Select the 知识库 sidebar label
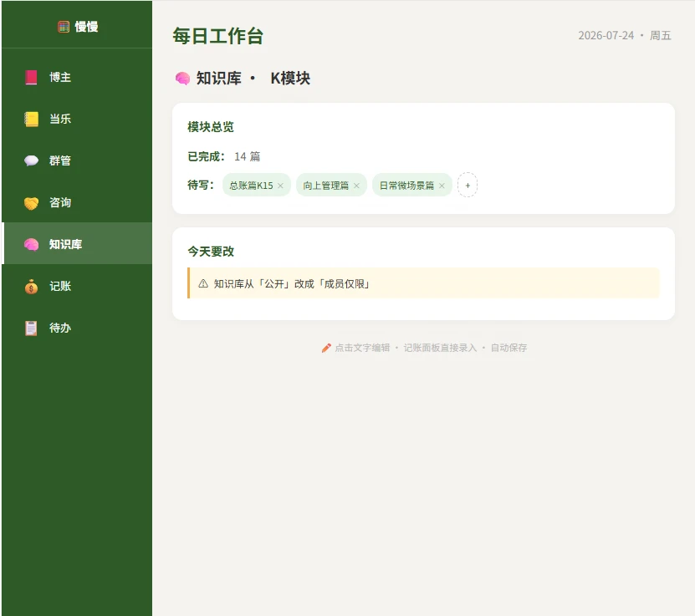The image size is (695, 616). click(65, 244)
